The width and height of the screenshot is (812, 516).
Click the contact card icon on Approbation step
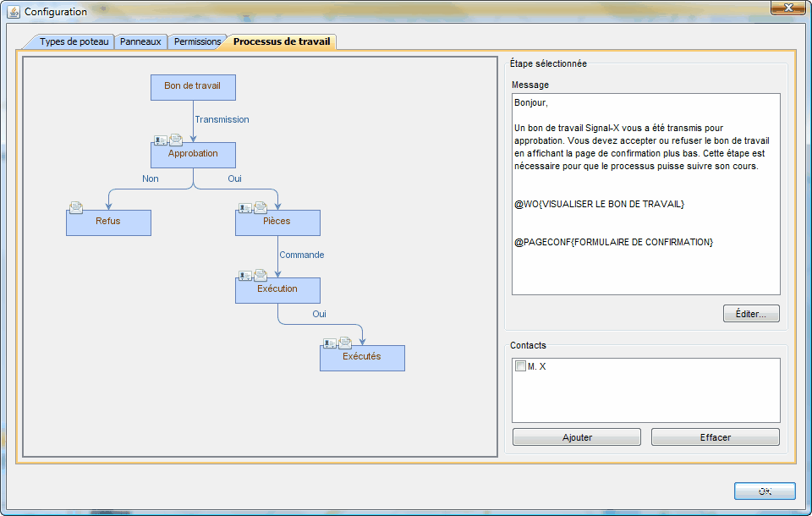(x=161, y=140)
